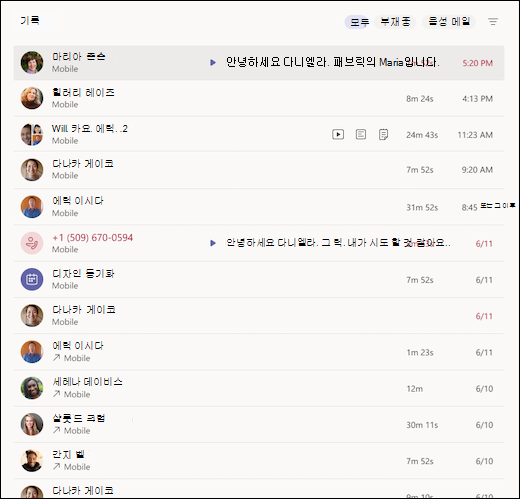Click outgoing arrow icon in the 12m row
This screenshot has width=520, height=499.
point(56,394)
